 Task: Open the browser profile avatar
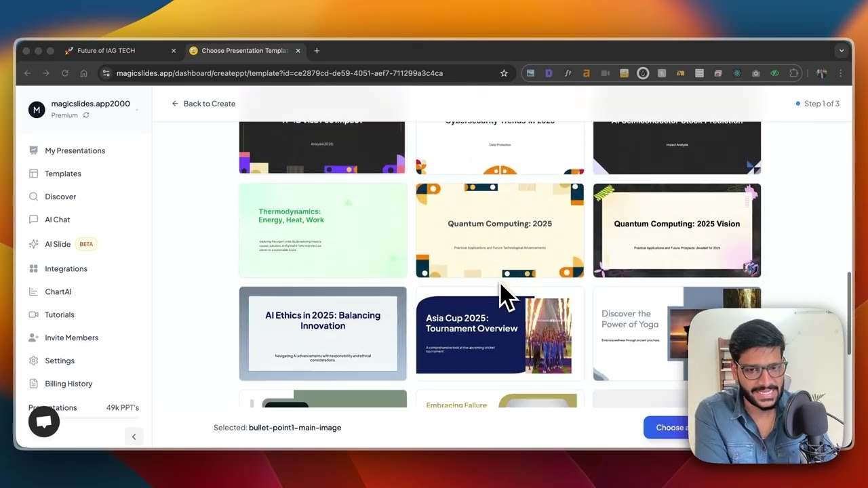(x=822, y=73)
